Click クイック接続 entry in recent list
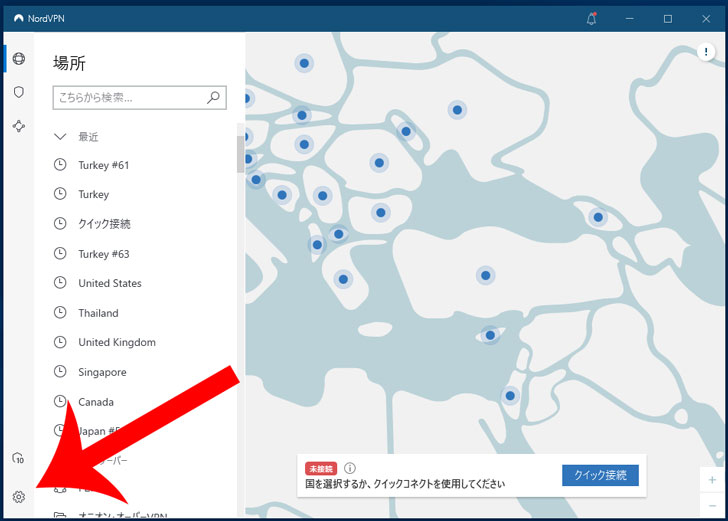This screenshot has width=728, height=521. [x=104, y=224]
